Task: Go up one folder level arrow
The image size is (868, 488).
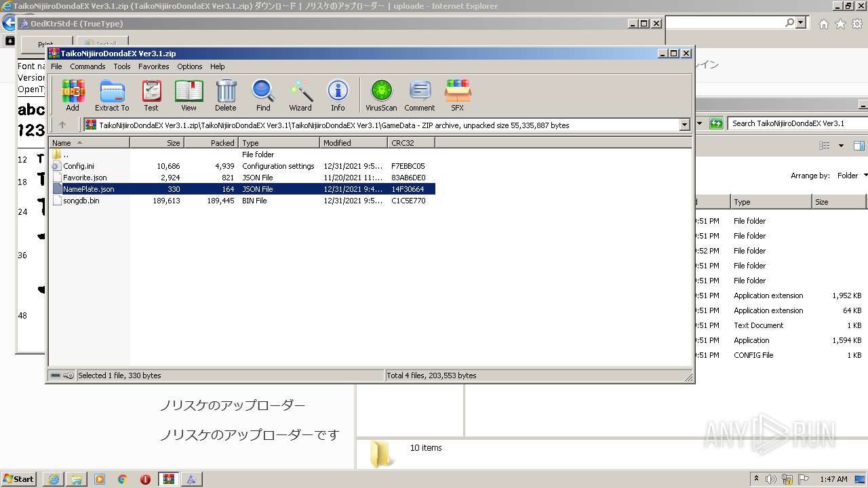Action: pyautogui.click(x=62, y=125)
